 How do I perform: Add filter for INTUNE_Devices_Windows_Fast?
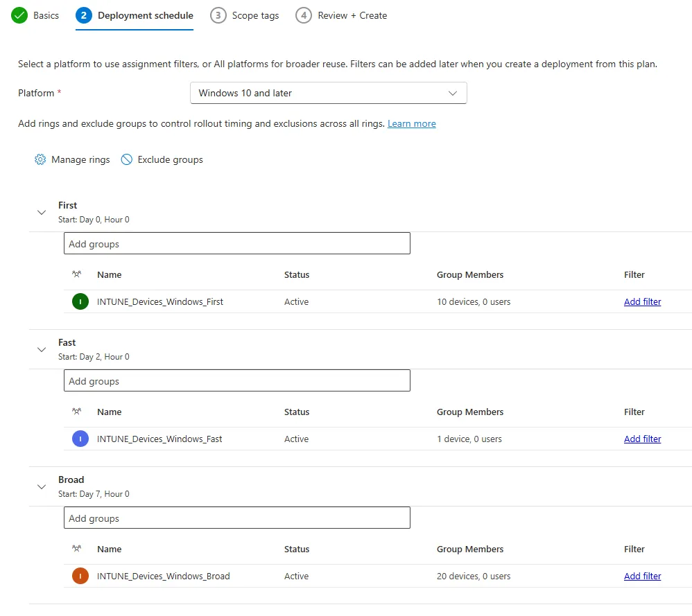click(642, 439)
